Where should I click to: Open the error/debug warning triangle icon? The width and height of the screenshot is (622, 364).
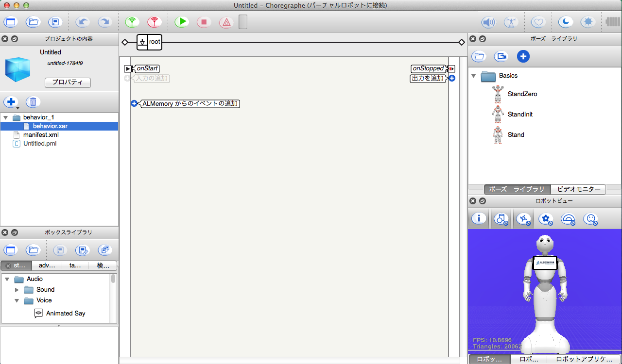click(x=226, y=22)
